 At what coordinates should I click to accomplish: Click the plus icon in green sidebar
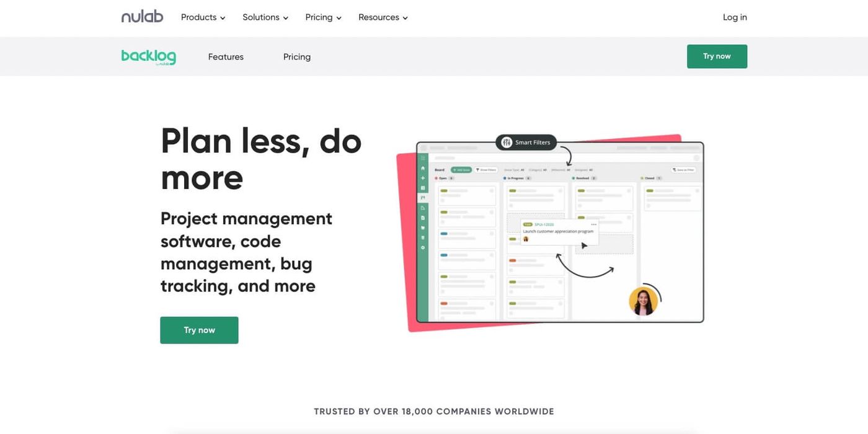coord(423,178)
